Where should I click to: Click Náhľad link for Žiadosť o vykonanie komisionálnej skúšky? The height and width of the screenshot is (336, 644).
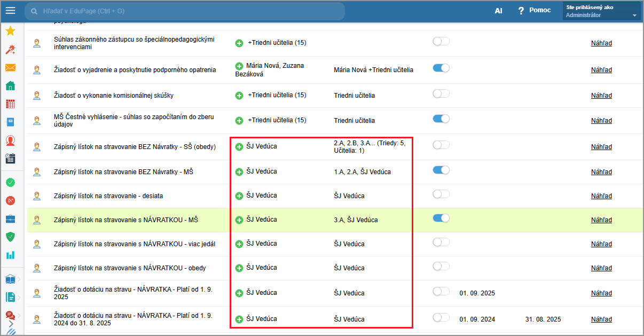pyautogui.click(x=601, y=96)
